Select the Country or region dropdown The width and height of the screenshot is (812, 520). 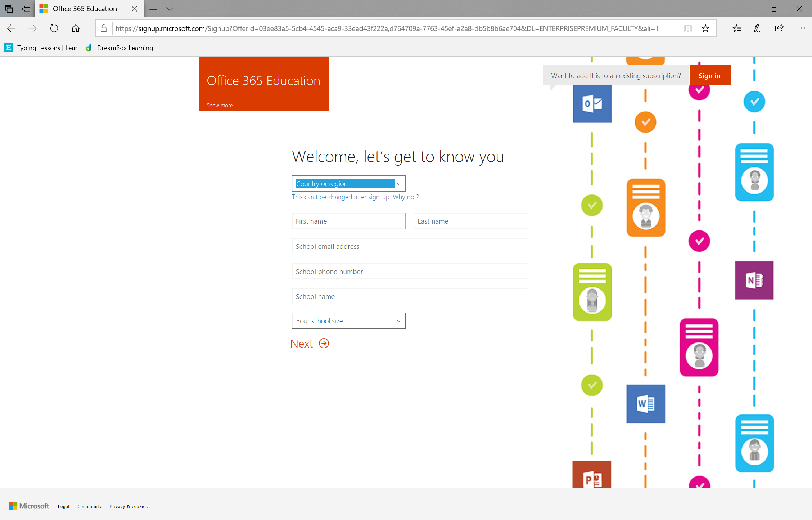pyautogui.click(x=349, y=183)
